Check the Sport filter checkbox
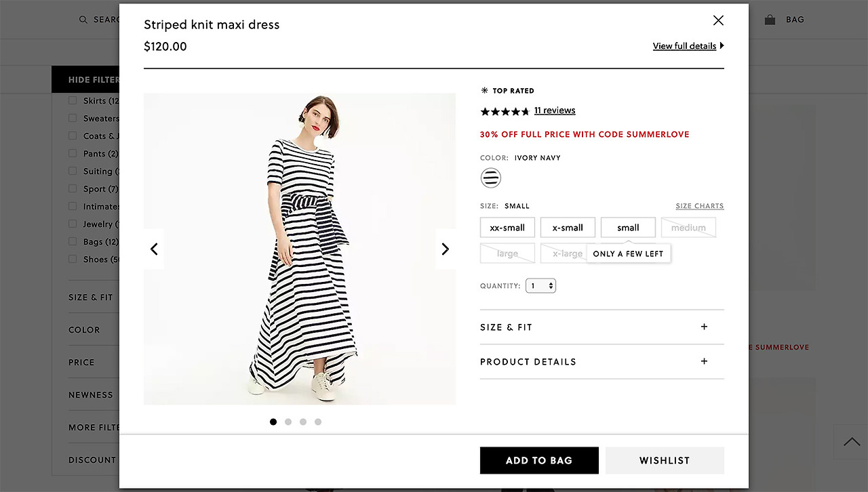 click(x=73, y=188)
